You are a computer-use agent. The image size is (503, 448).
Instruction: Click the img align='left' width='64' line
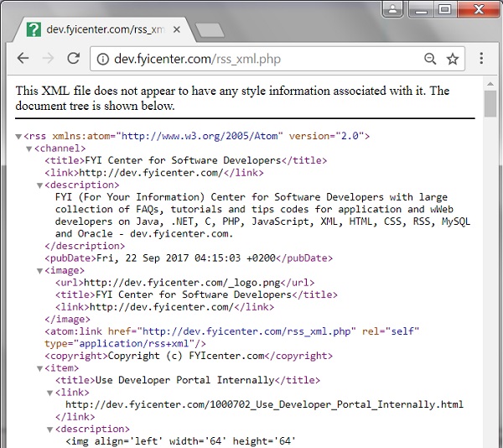tap(180, 441)
